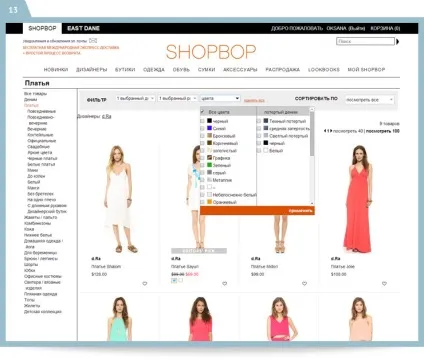Screen dimensions: 424x360
Task: Check the Бронзовый color checkbox
Action: coord(202,136)
